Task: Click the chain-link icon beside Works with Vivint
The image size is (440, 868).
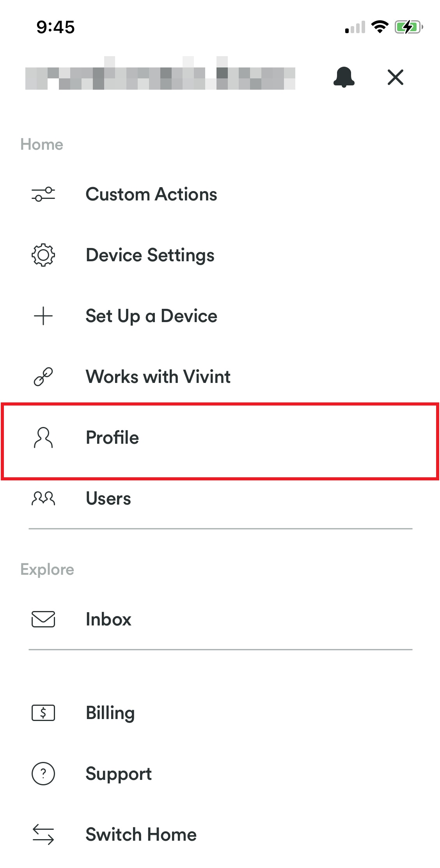Action: pos(43,377)
